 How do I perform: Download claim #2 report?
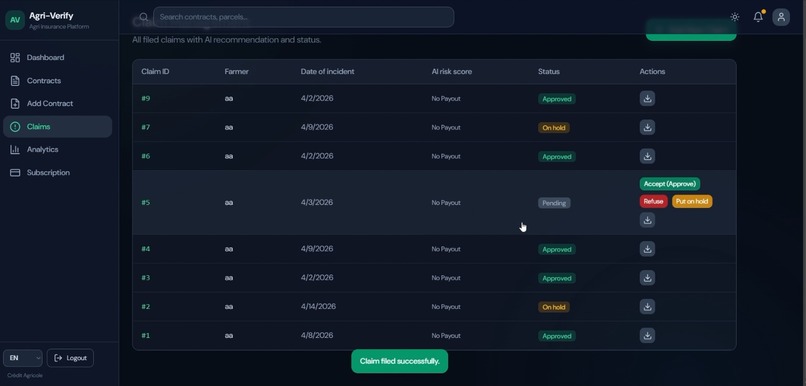(x=647, y=306)
